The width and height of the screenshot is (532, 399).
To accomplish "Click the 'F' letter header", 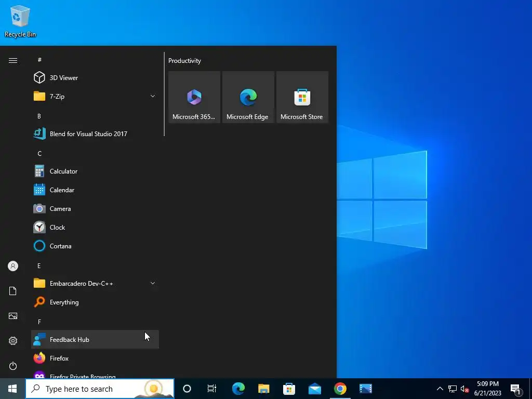I will [39, 322].
